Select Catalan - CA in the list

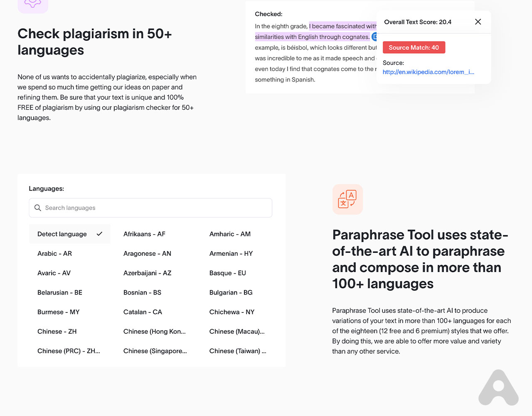click(x=143, y=312)
